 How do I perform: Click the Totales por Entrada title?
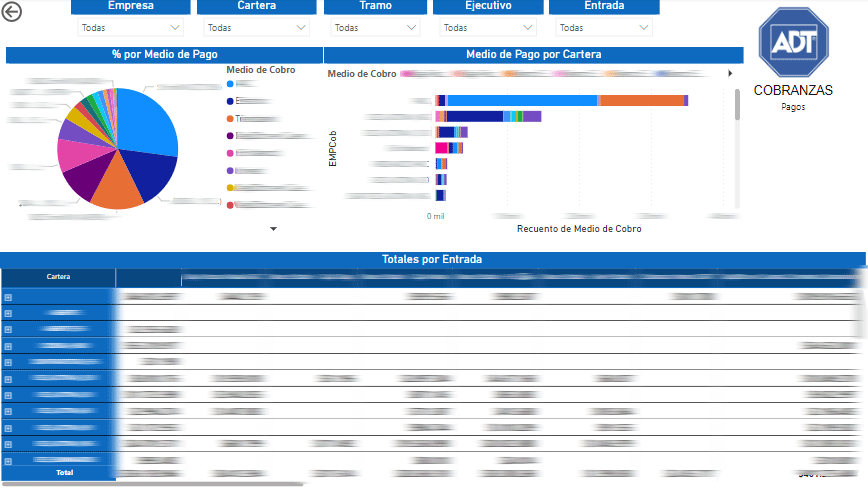tap(432, 259)
